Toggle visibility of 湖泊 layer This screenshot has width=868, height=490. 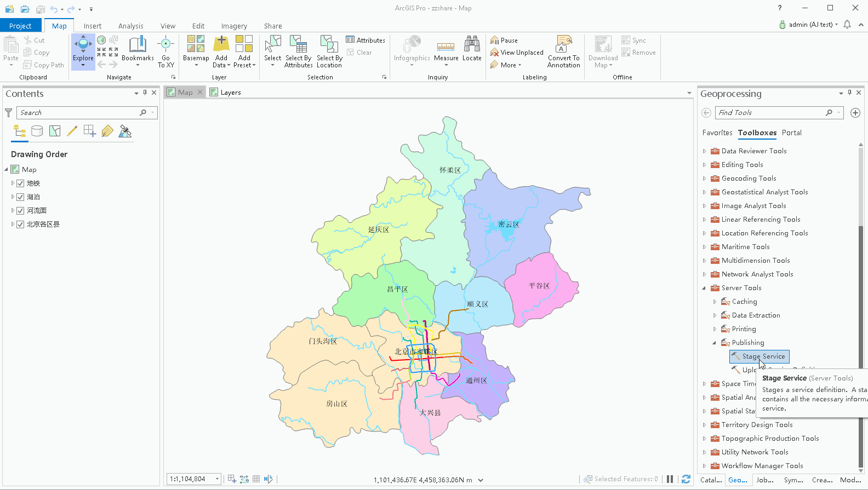(20, 197)
